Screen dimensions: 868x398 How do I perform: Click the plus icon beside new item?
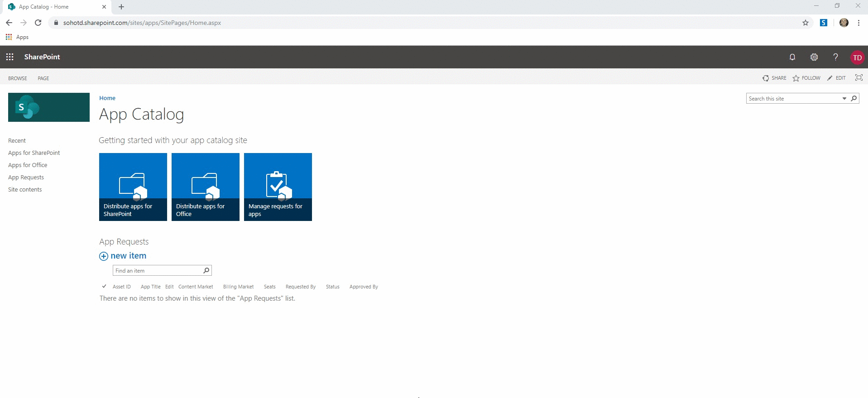coord(104,256)
